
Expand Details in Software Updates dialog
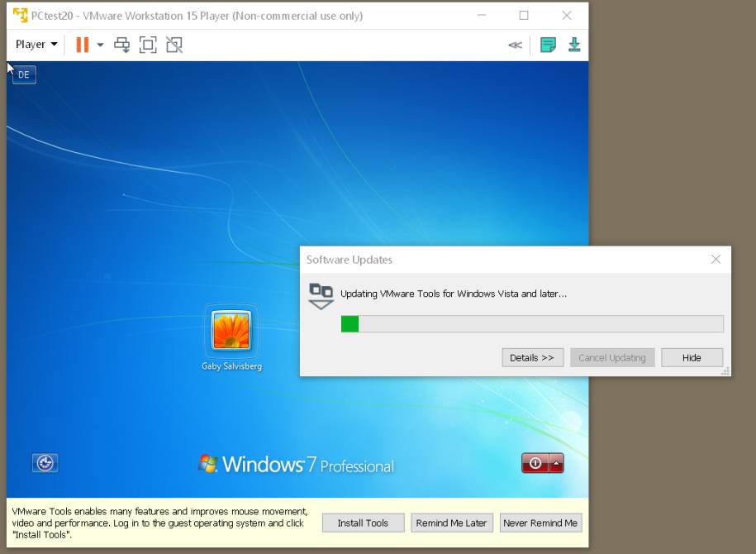(x=532, y=357)
